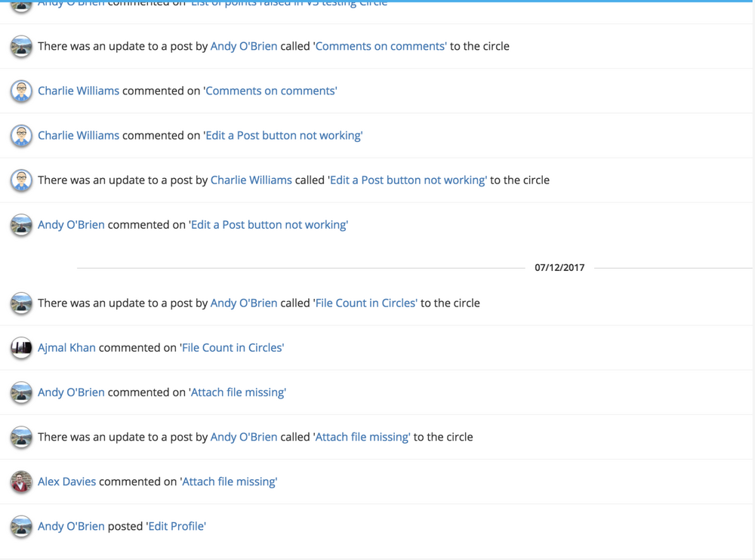Click Andy O'Brien's avatar beside the 'Attach file missing' comment
The height and width of the screenshot is (560, 755).
(21, 392)
